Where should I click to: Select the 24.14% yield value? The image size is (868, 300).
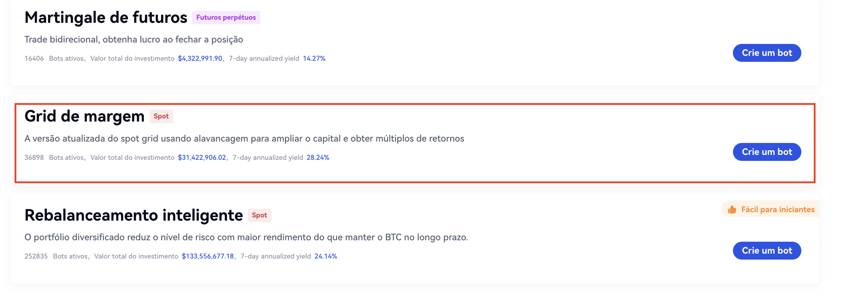pyautogui.click(x=326, y=256)
